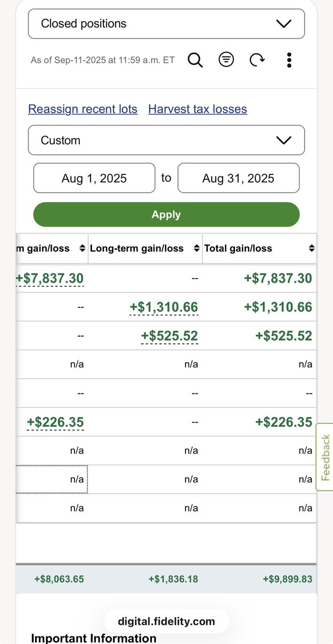Viewport: 333px width, 644px height.
Task: Open the Closed positions dropdown
Action: point(166,24)
